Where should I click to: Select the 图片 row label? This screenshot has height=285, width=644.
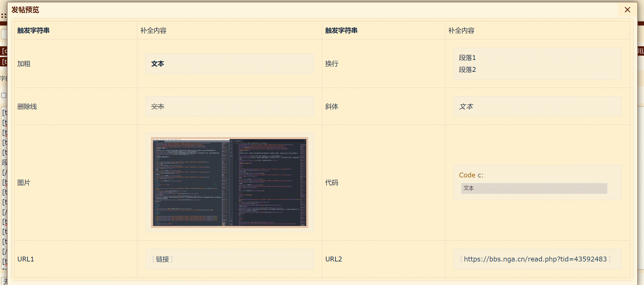(24, 183)
